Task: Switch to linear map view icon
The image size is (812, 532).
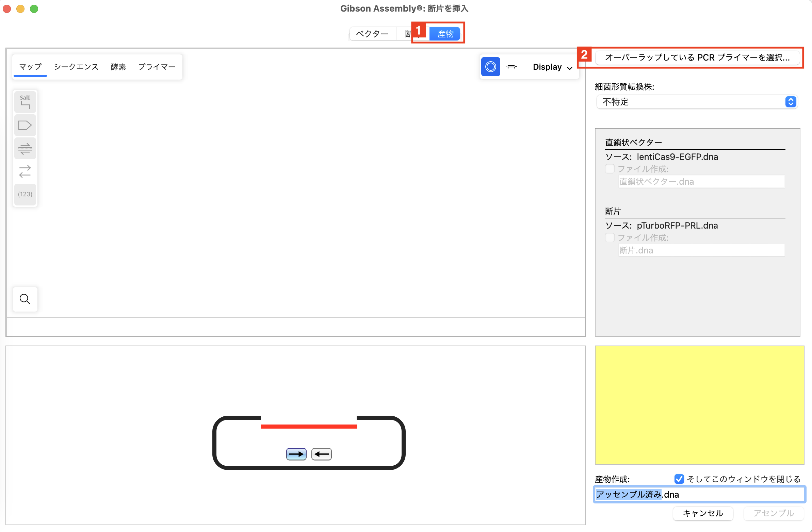Action: 511,67
